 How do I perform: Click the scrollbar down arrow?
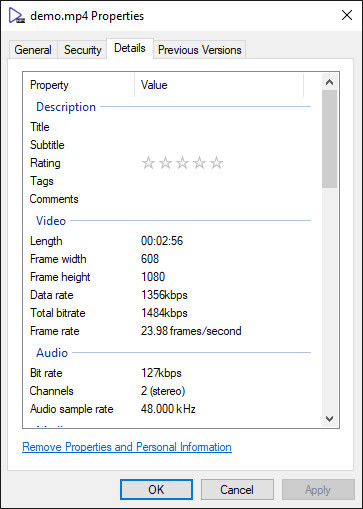coord(330,419)
